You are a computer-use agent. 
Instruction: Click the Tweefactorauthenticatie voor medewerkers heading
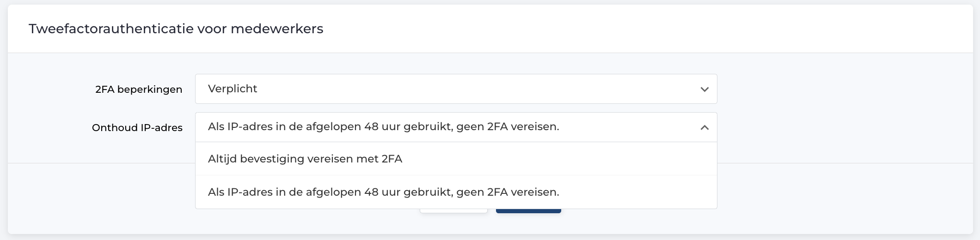click(x=176, y=29)
